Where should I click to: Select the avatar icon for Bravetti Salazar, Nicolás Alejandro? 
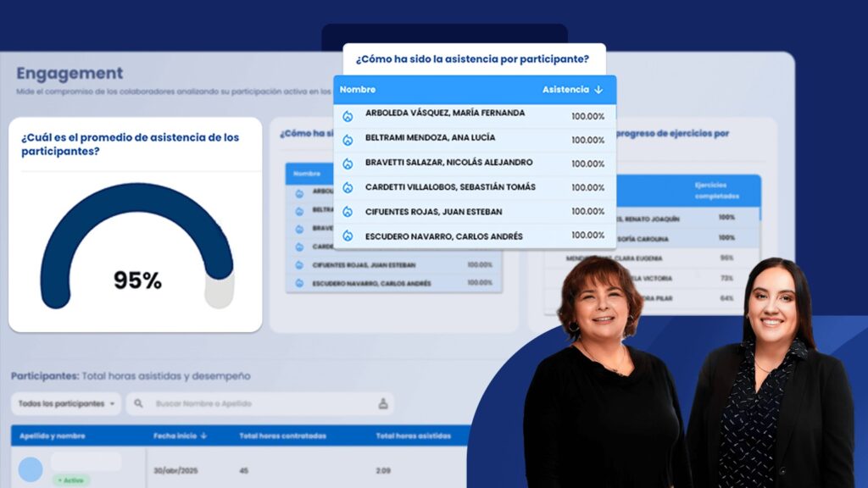(347, 162)
